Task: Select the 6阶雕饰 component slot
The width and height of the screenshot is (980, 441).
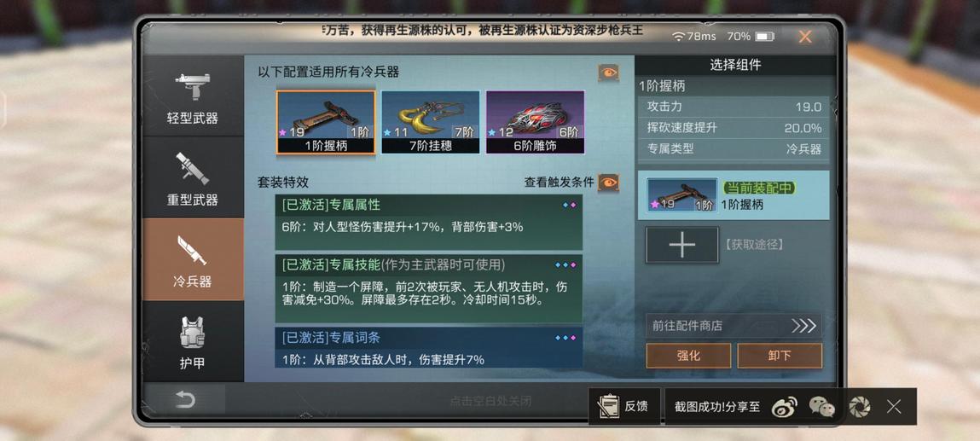Action: click(535, 123)
